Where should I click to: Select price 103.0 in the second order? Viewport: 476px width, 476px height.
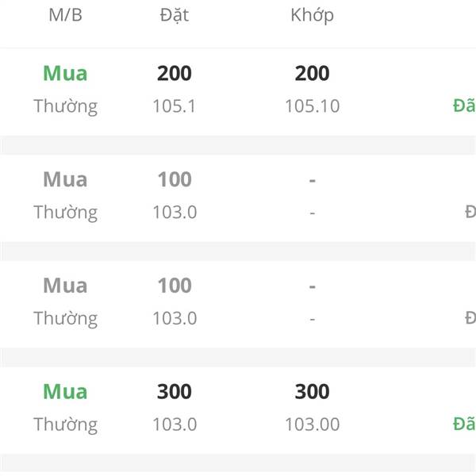pyautogui.click(x=175, y=212)
